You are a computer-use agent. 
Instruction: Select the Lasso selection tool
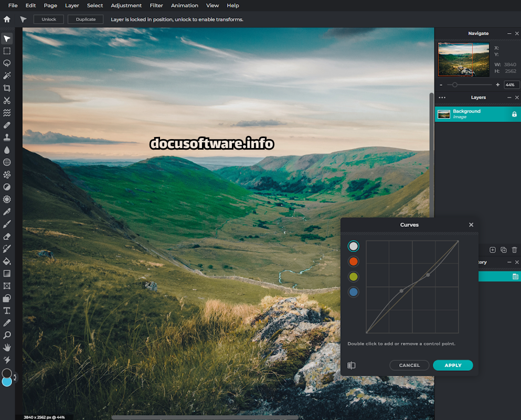point(7,63)
